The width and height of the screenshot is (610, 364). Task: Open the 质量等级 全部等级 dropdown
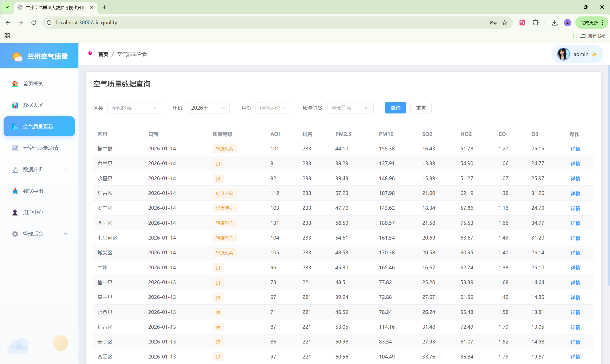[x=350, y=108]
